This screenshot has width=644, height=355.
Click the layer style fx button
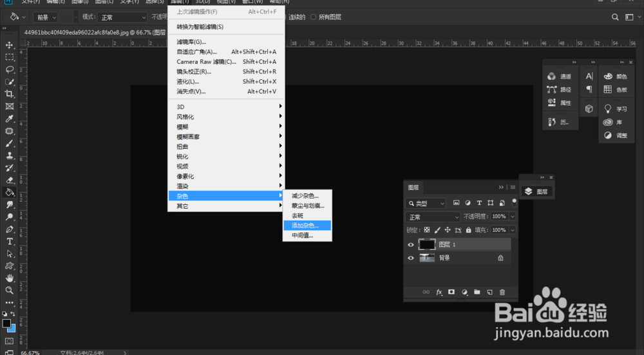tap(439, 292)
